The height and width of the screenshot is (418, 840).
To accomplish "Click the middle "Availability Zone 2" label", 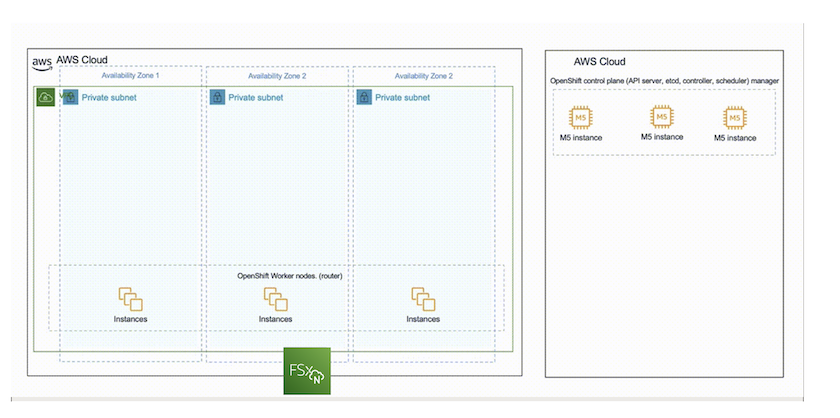I will coord(277,76).
